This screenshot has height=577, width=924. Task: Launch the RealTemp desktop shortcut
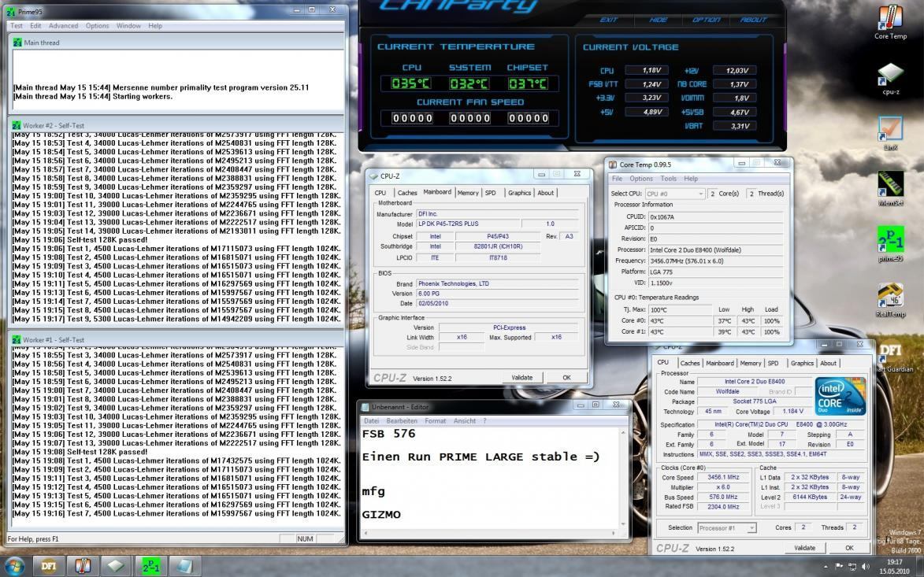tap(890, 299)
